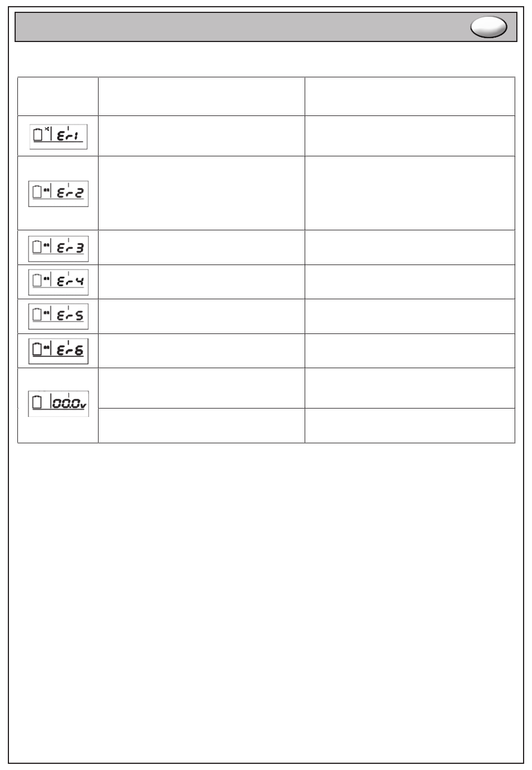
Task: Click the 00.0v voltage display icon
Action: click(58, 403)
